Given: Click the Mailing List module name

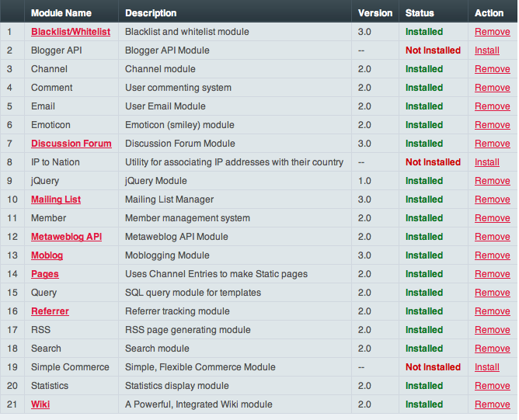Looking at the screenshot, I should [56, 200].
